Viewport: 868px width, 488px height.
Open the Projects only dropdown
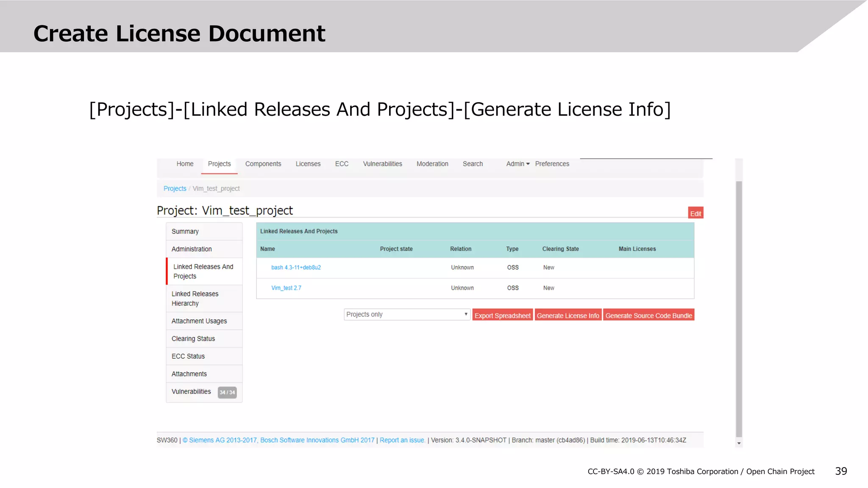(x=407, y=314)
